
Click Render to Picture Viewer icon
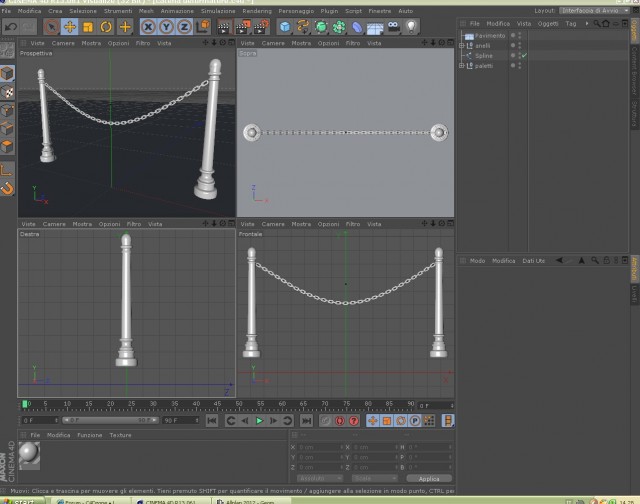pyautogui.click(x=242, y=27)
